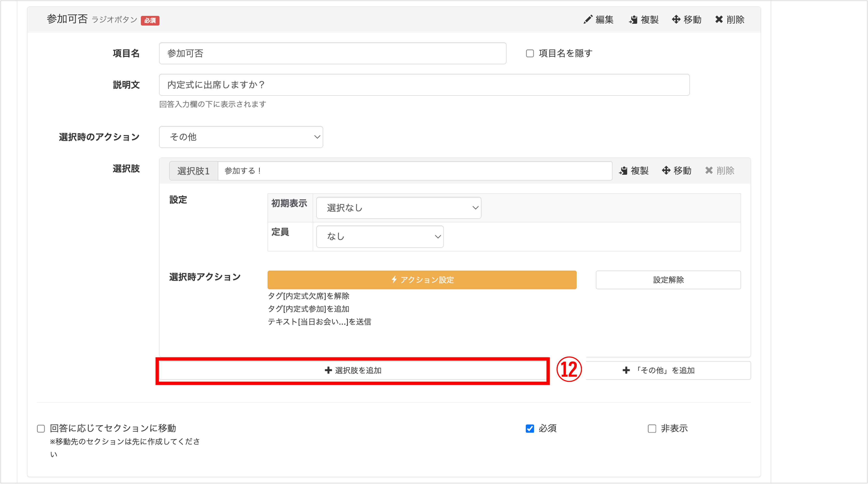Screen dimensions: 868x484
Task: Open the 選択時のアクション dropdown showing その他
Action: pos(241,137)
